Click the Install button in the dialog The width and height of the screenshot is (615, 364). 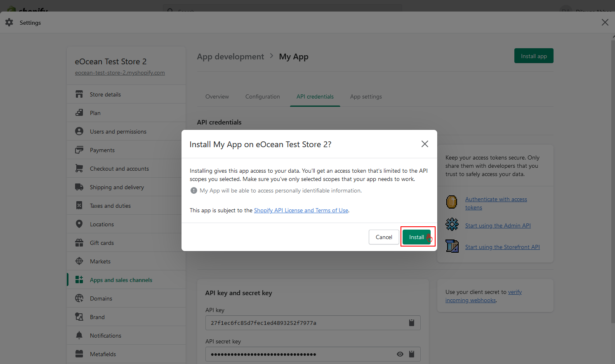click(416, 237)
